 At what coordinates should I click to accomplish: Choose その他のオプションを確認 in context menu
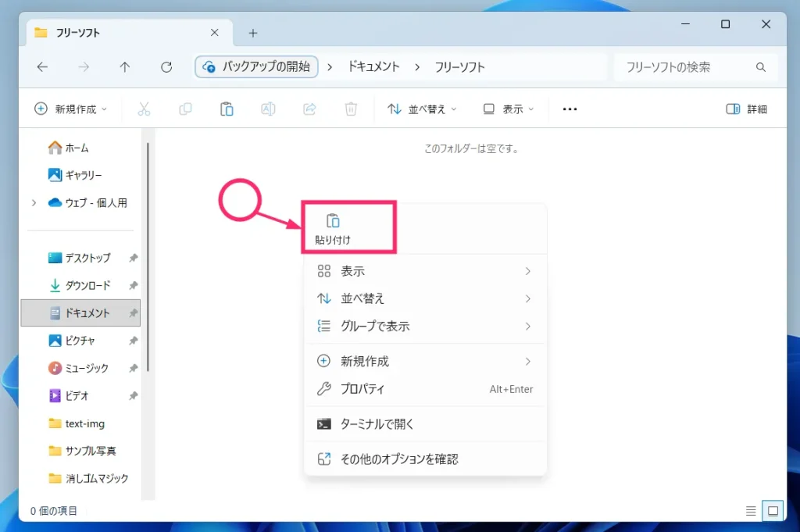(424, 459)
